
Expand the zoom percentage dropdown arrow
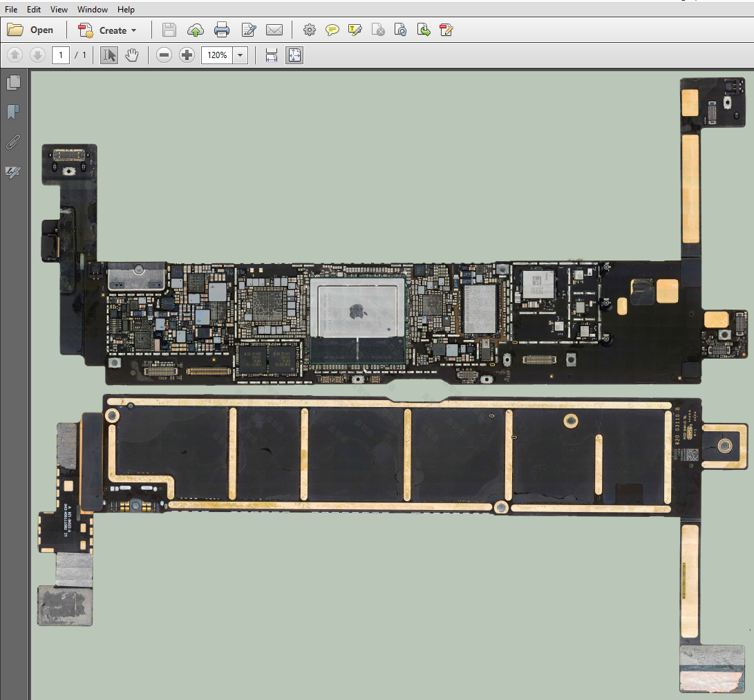[x=241, y=55]
